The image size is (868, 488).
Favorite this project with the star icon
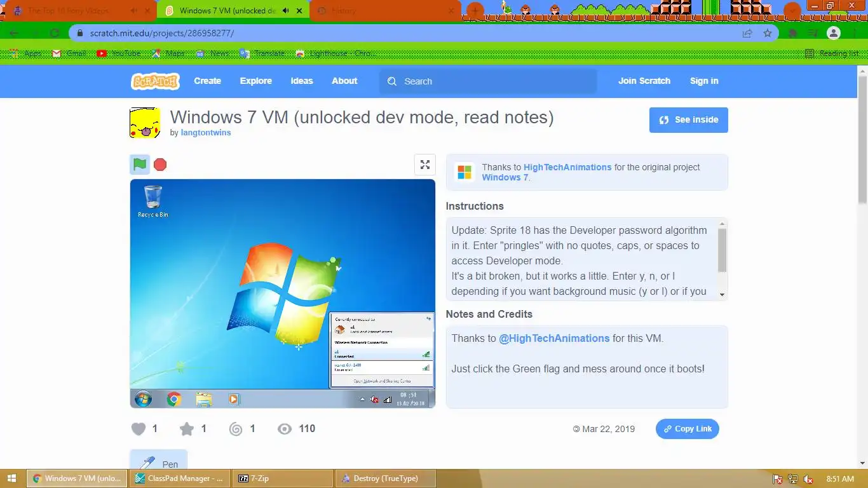(187, 429)
